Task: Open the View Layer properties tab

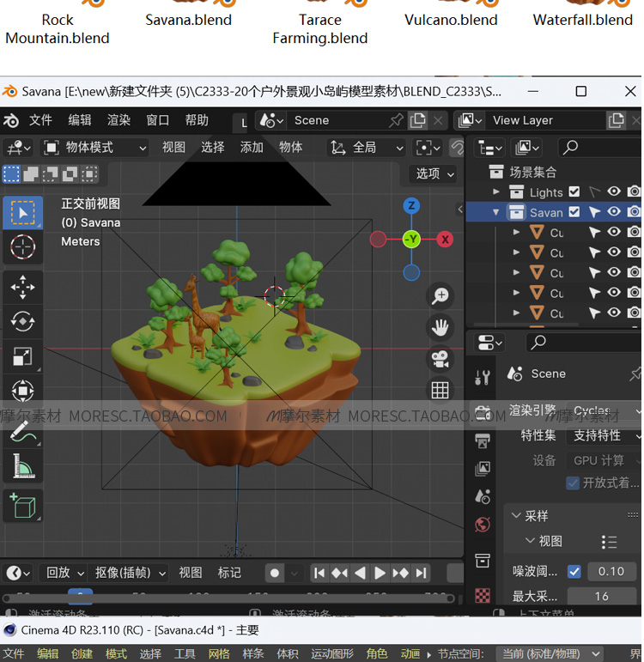Action: (483, 468)
